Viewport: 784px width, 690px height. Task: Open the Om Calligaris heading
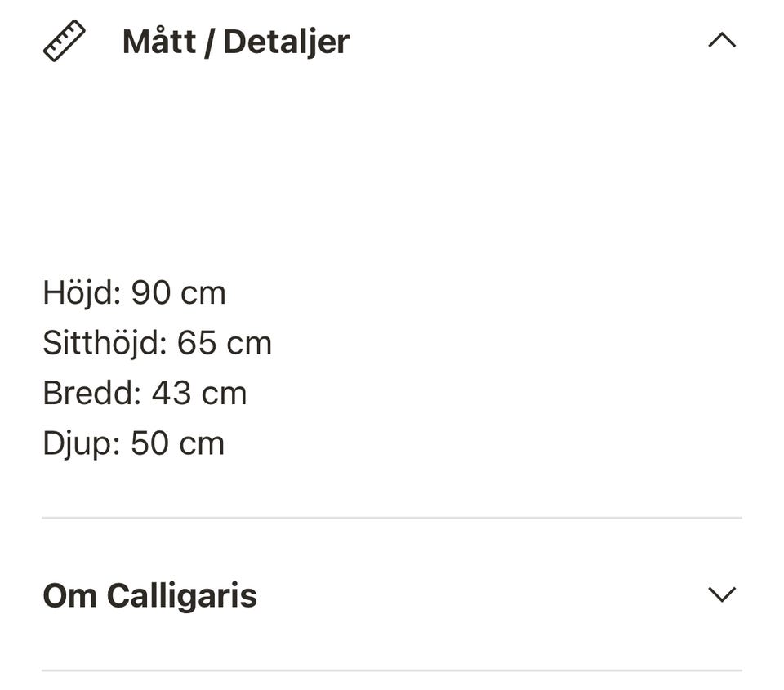click(x=149, y=595)
